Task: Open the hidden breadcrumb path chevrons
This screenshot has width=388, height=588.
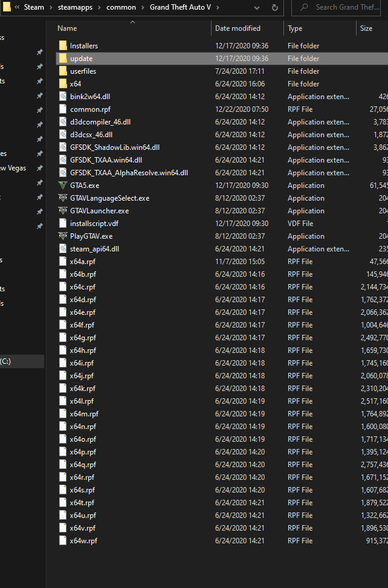Action: 17,7
